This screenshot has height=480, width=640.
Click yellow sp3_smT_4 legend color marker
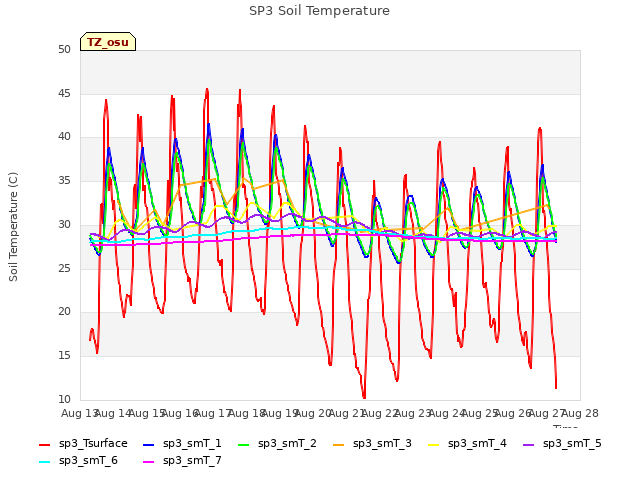[433, 444]
